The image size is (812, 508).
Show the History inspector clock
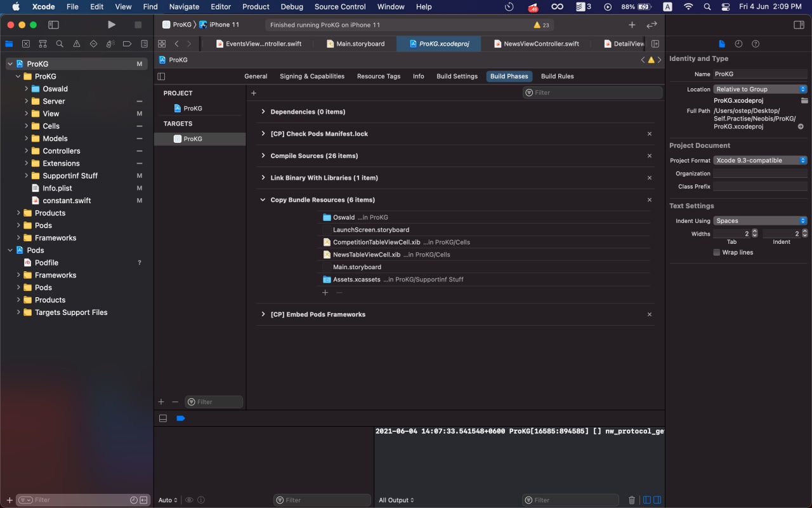(738, 44)
